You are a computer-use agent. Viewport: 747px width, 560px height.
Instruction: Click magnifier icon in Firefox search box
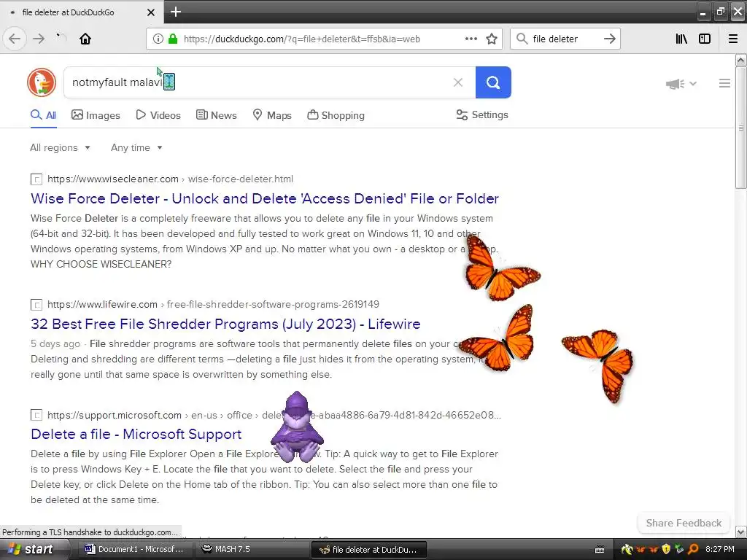tap(522, 39)
